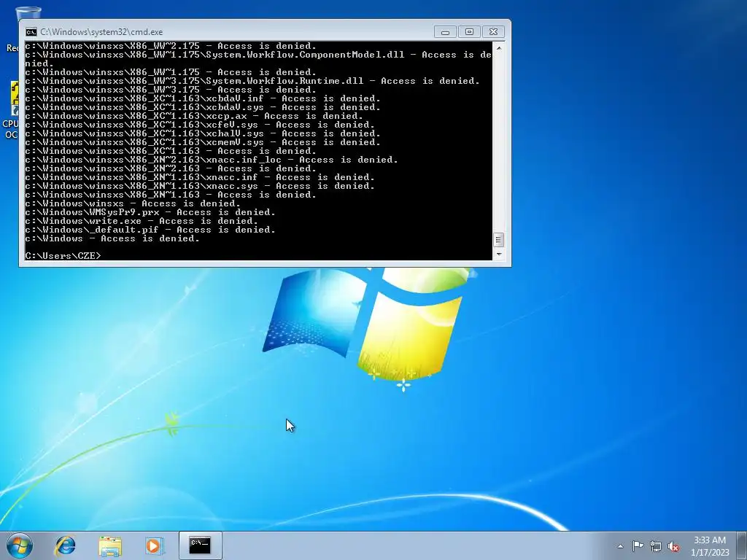The height and width of the screenshot is (560, 747).
Task: Click the console scrollbar down arrow
Action: click(498, 254)
